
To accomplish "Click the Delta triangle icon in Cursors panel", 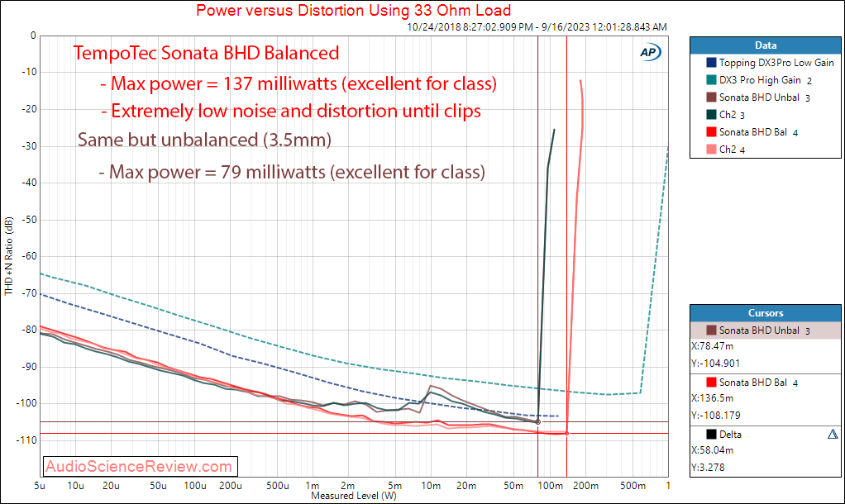I will (x=833, y=434).
